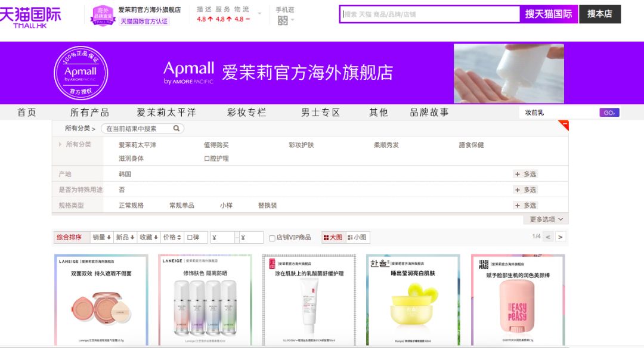Open the Laneige cushion compact product thumbnail
644x348 pixels.
click(x=101, y=300)
